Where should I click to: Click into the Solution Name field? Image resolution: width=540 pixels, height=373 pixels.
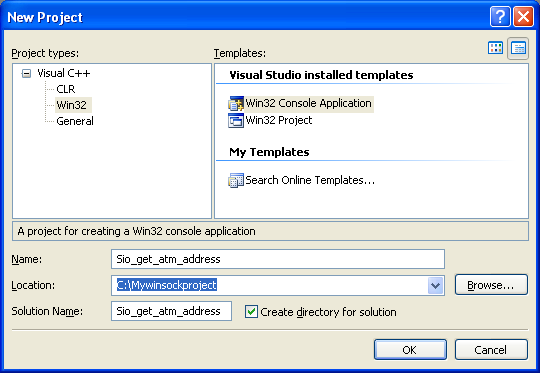[171, 311]
